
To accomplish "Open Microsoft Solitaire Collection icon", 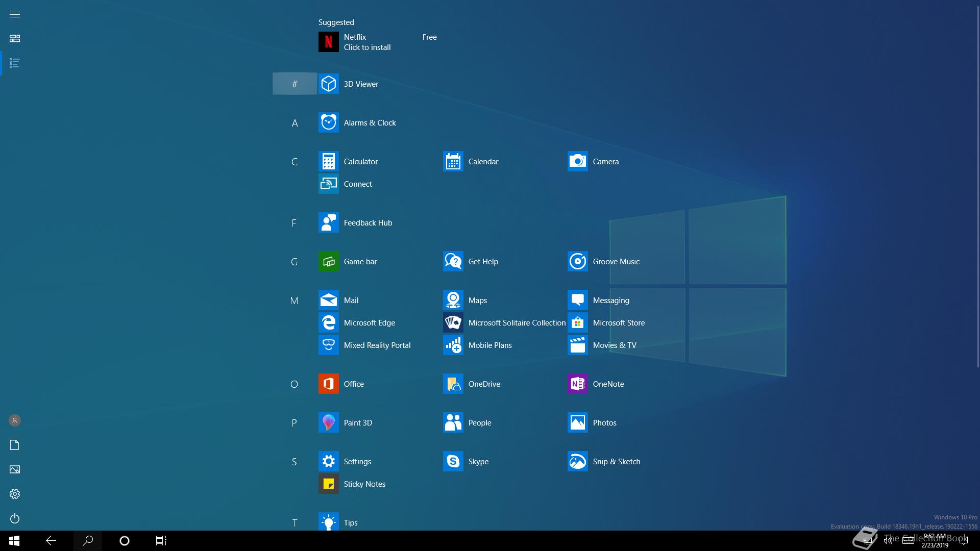I will coord(453,322).
